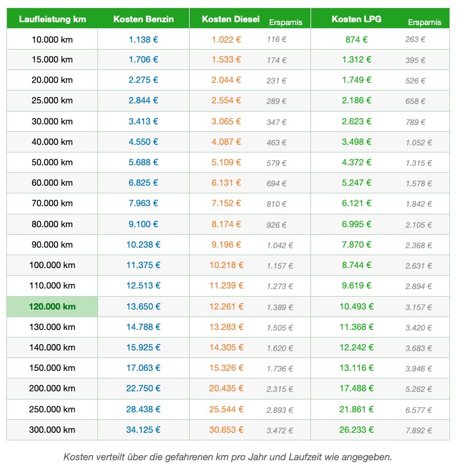Click Diesel cost 30.653 €

tap(226, 430)
